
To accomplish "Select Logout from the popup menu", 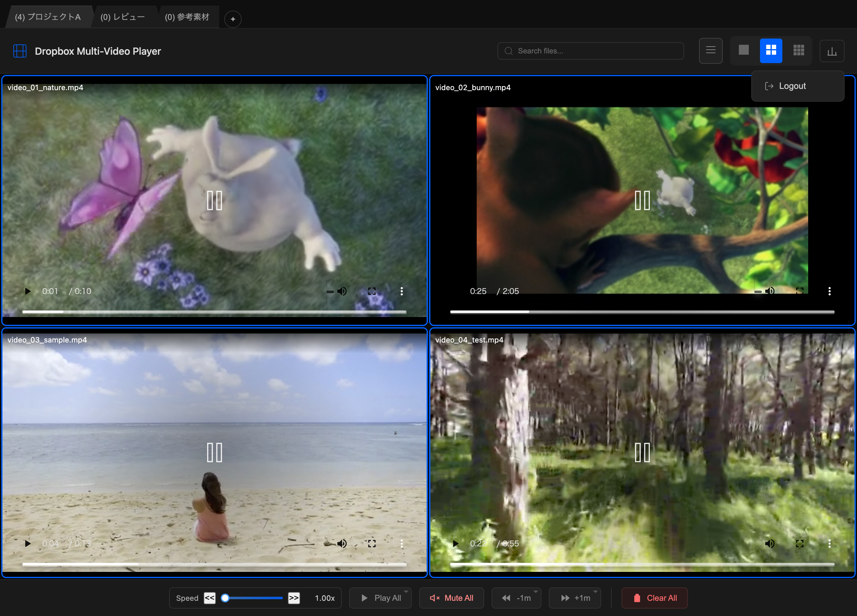I will pyautogui.click(x=792, y=86).
